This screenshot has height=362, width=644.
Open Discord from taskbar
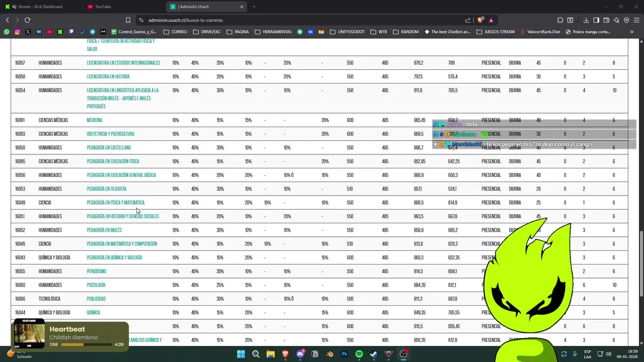[300, 354]
